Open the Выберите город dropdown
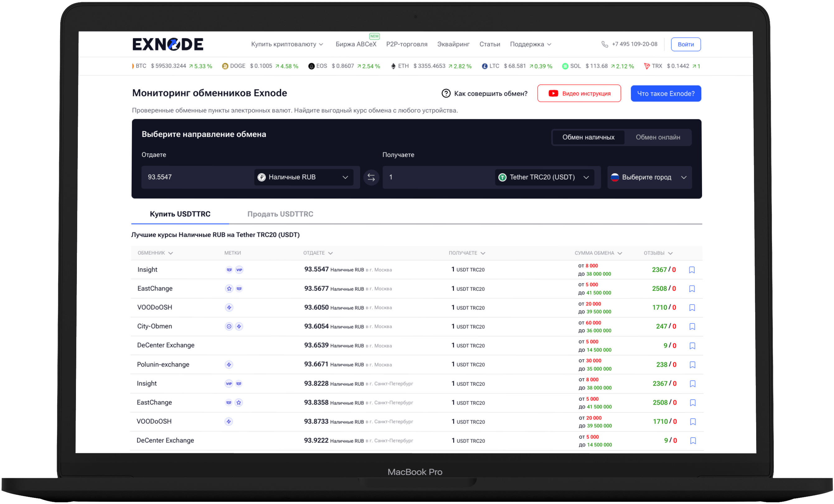Image resolution: width=834 pixels, height=504 pixels. 649,177
